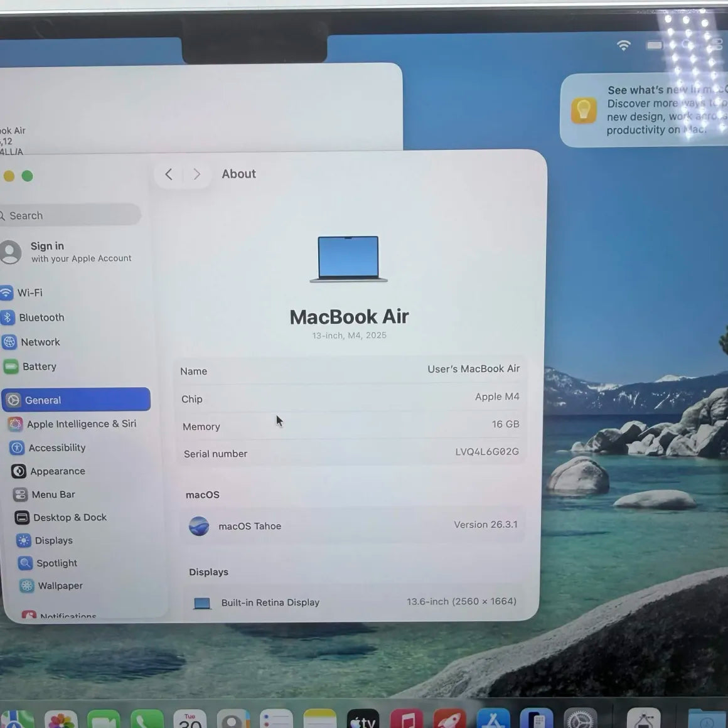Launch FaceTime from the Dock
This screenshot has height=728, width=728.
tap(104, 719)
